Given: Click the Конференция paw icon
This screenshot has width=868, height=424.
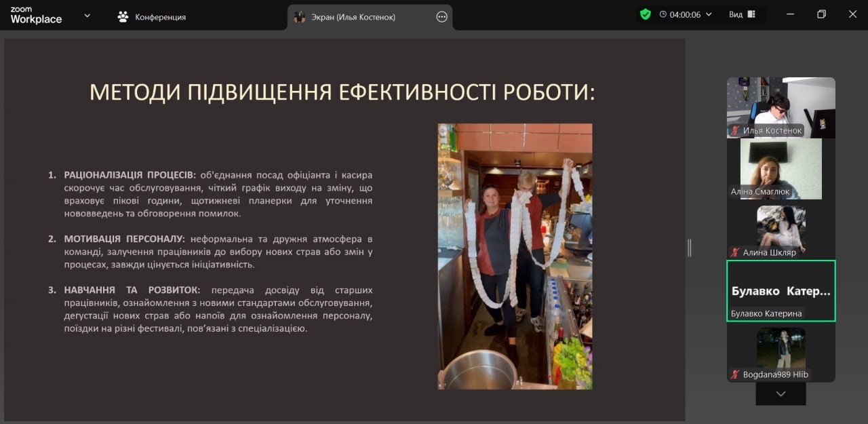Looking at the screenshot, I should pos(123,17).
